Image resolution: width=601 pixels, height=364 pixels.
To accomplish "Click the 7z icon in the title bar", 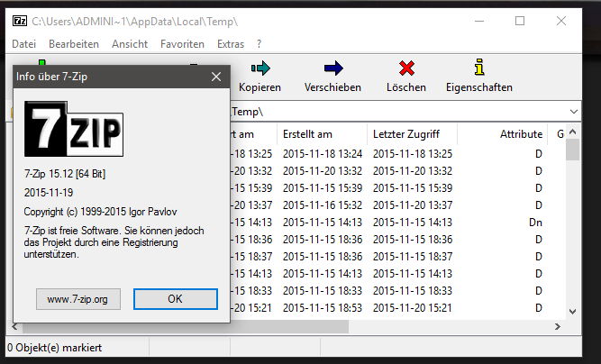I will click(x=20, y=21).
